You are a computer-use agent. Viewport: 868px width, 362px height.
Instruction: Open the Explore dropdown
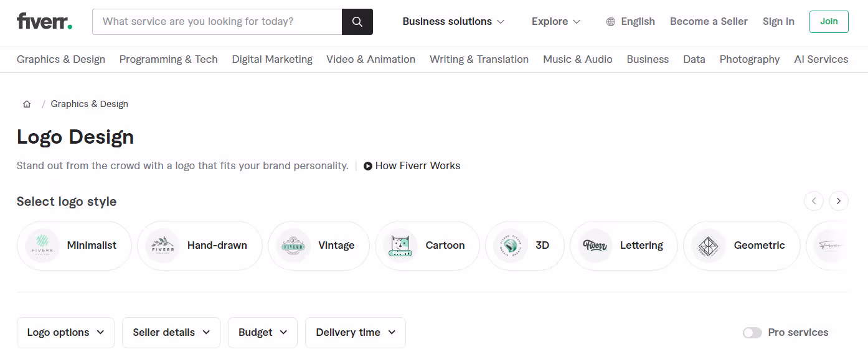point(556,22)
